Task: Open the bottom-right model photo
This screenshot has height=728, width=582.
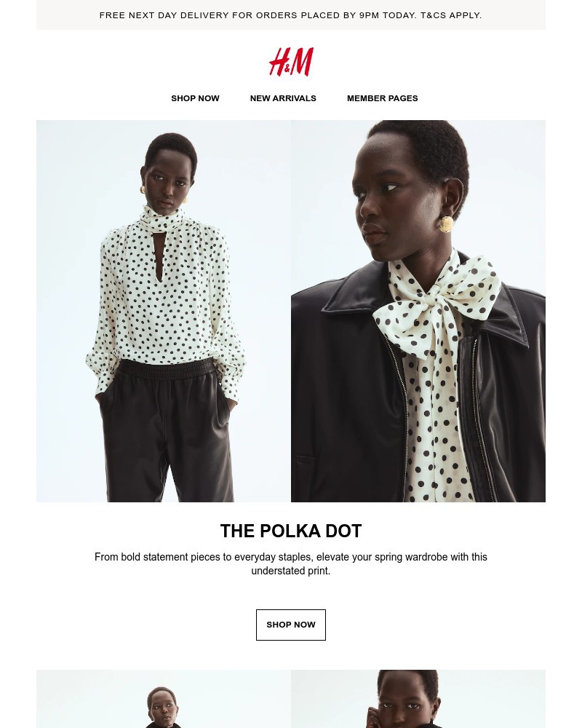Action: tap(418, 699)
